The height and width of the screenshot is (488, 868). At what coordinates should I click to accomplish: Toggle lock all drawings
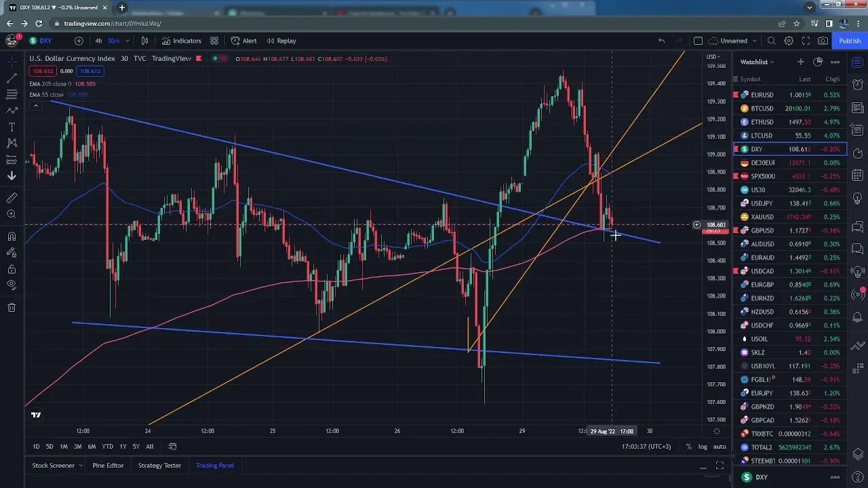12,269
